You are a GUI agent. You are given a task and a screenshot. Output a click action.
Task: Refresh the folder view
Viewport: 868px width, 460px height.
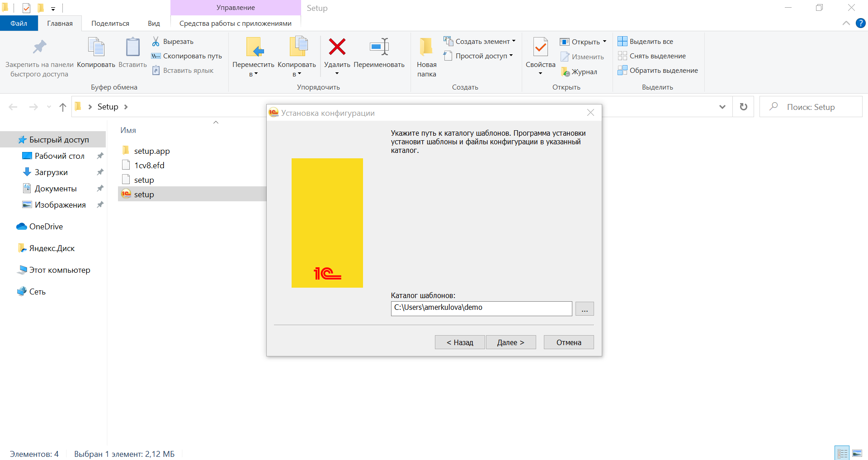[x=743, y=107]
